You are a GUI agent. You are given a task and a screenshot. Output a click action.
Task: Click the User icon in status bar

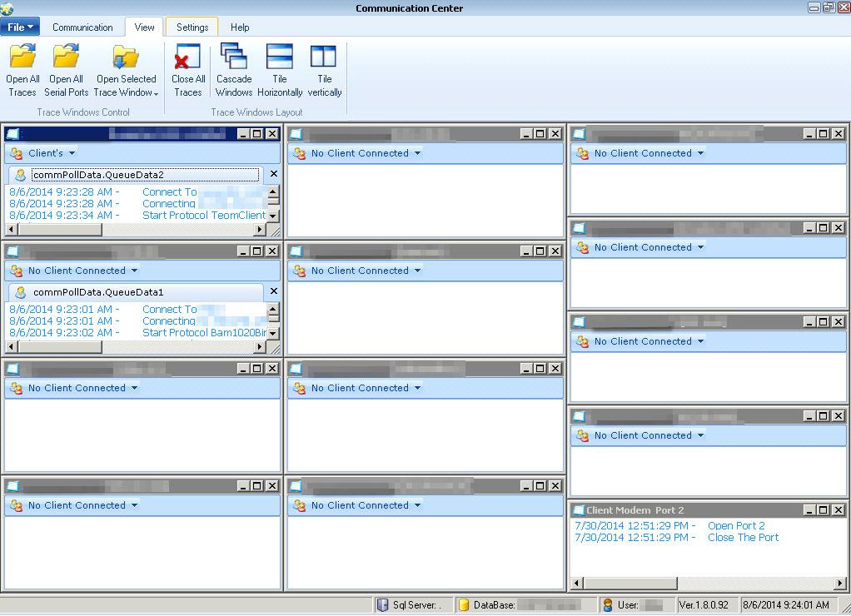[608, 605]
